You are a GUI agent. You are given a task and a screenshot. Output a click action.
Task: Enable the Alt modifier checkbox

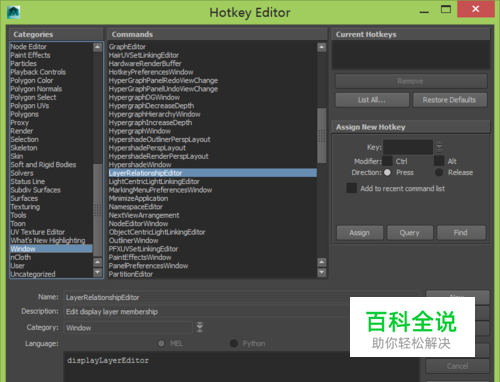click(x=439, y=161)
